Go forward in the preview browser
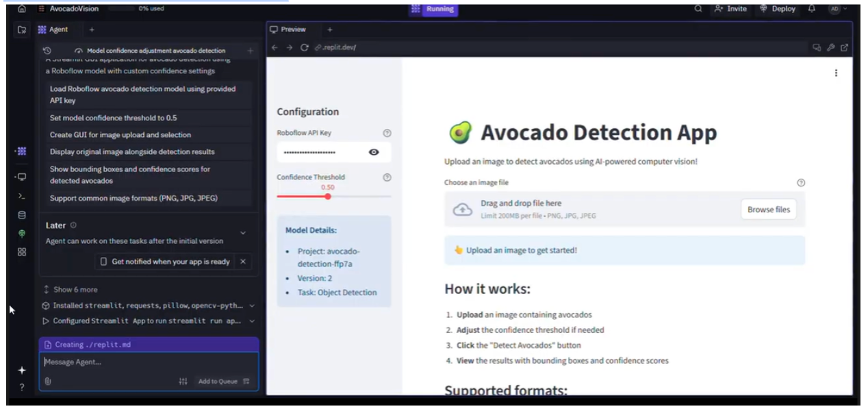The width and height of the screenshot is (868, 411). pyautogui.click(x=290, y=47)
